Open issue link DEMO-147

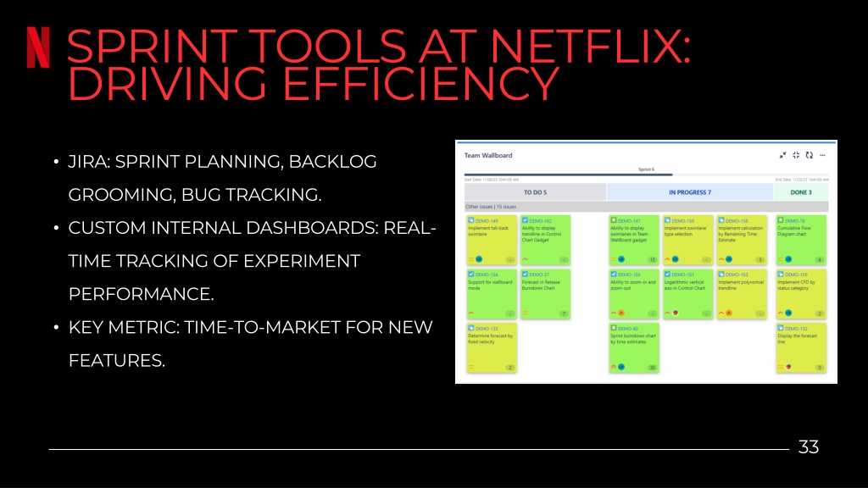629,221
